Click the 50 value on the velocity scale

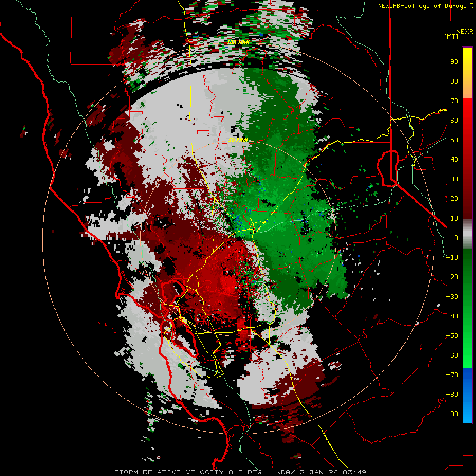[x=454, y=140]
